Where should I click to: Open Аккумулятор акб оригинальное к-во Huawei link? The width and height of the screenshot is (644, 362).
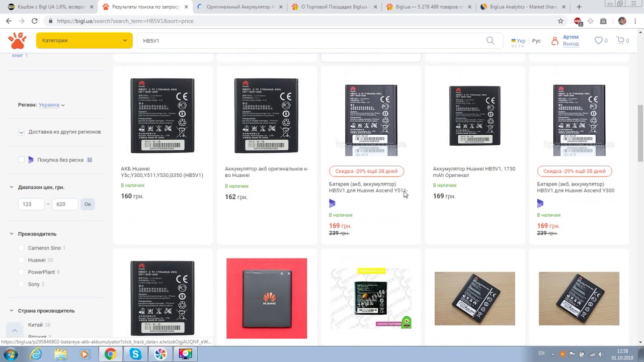click(x=267, y=172)
